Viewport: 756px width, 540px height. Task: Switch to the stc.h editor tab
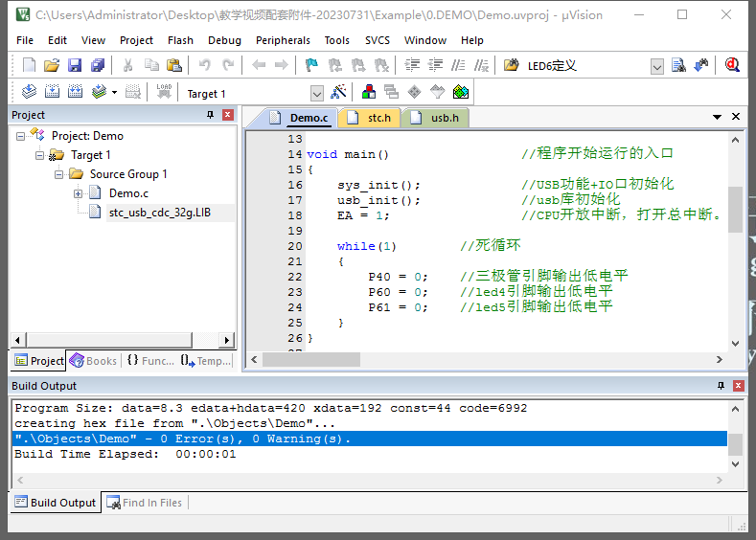coord(369,118)
